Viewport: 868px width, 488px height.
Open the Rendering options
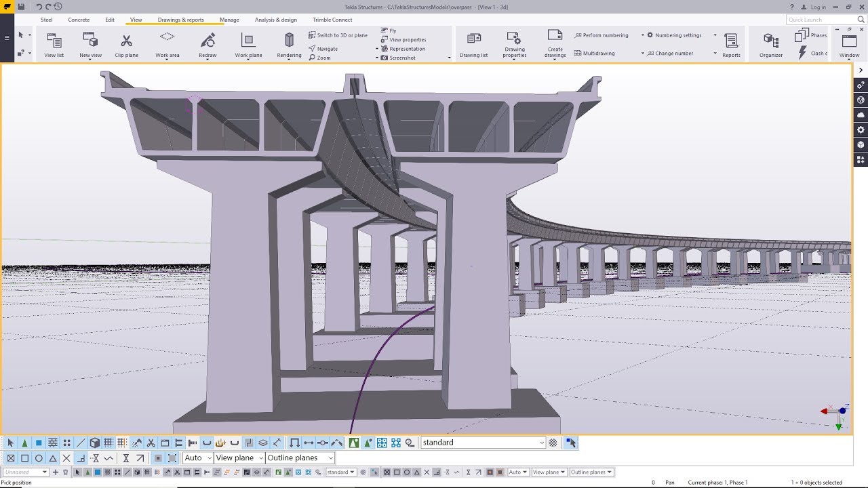[x=289, y=45]
